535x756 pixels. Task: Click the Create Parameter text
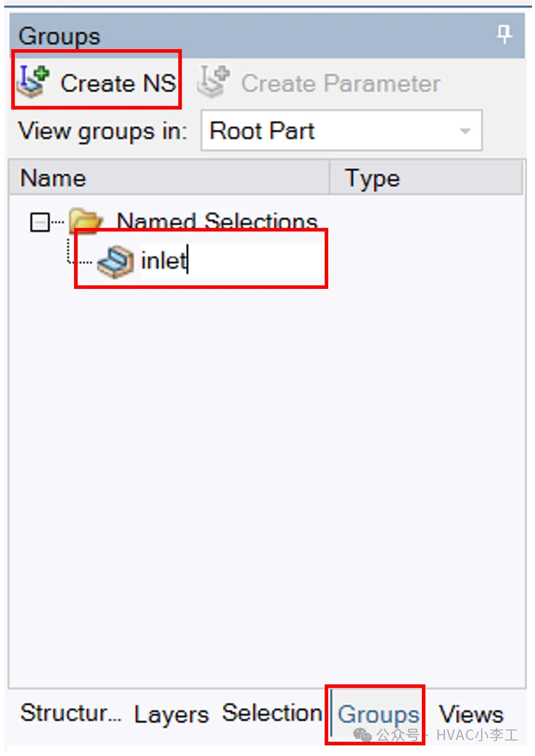341,83
